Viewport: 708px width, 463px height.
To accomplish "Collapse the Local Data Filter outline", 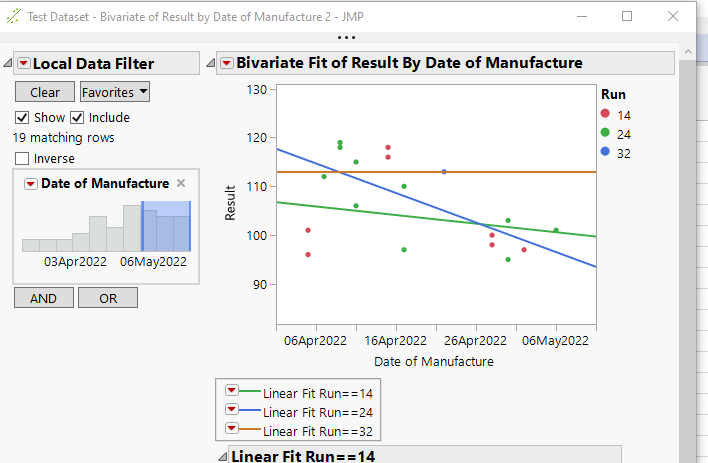I will (8, 64).
